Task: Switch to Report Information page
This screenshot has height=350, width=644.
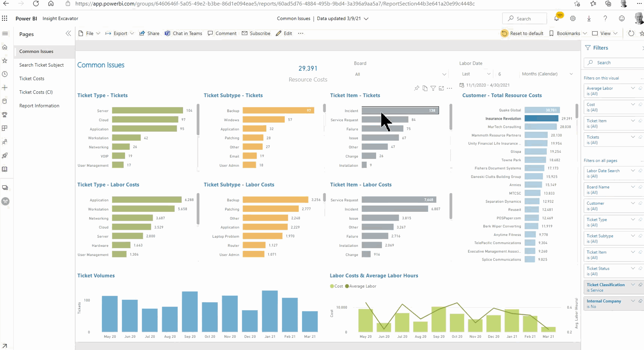Action: coord(39,106)
